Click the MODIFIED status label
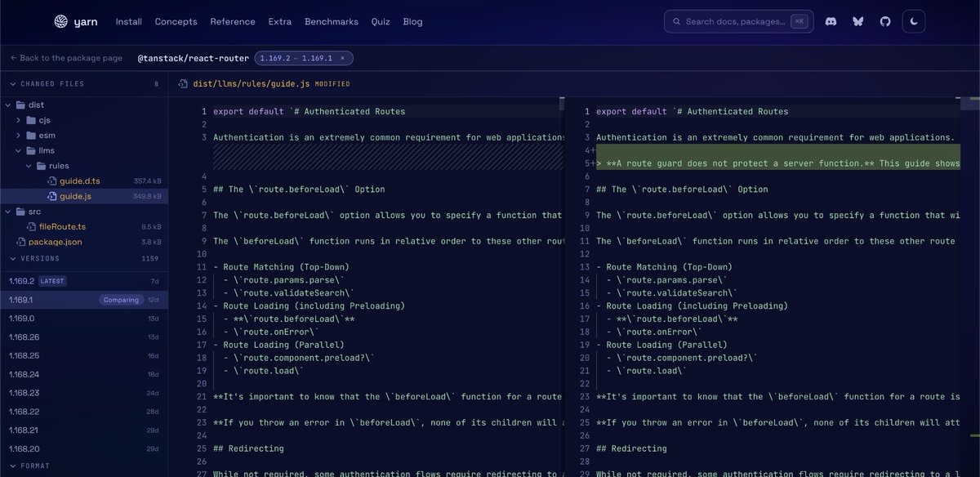 332,84
